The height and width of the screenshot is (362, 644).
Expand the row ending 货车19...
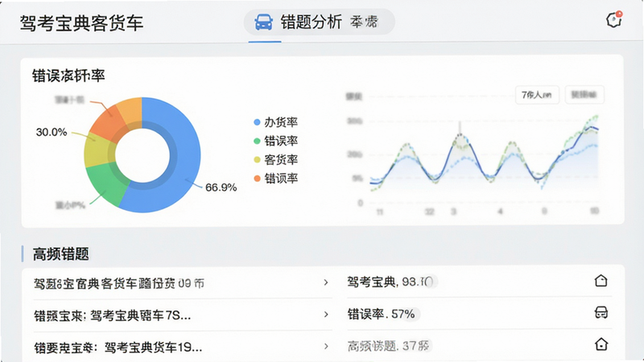326,347
